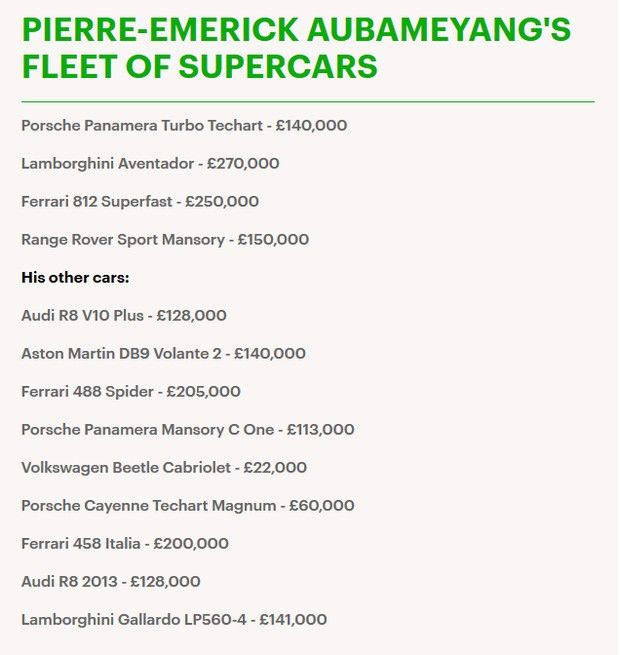The image size is (620, 655).
Task: Click the Porsche Cayenne Techart Magnum name
Action: pos(148,506)
